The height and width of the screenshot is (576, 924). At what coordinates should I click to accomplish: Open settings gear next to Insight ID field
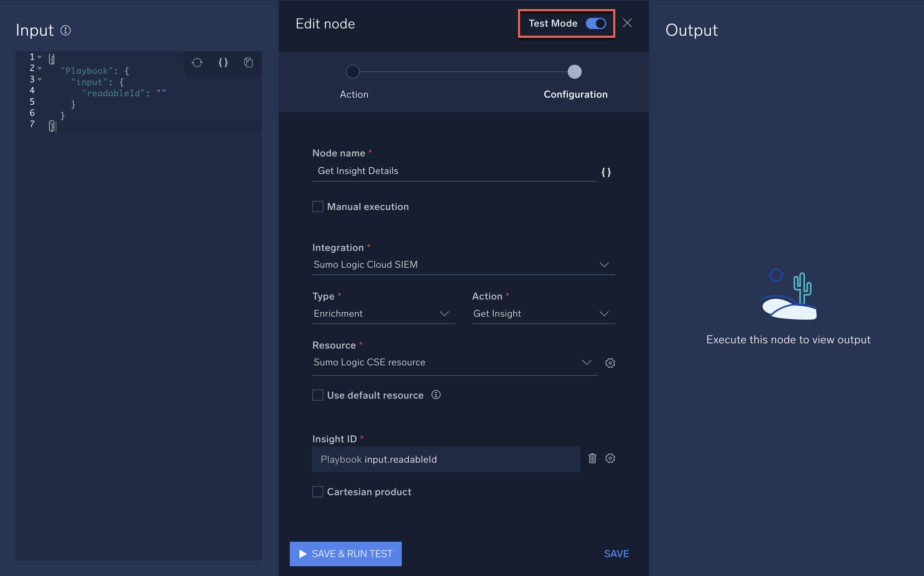tap(610, 459)
